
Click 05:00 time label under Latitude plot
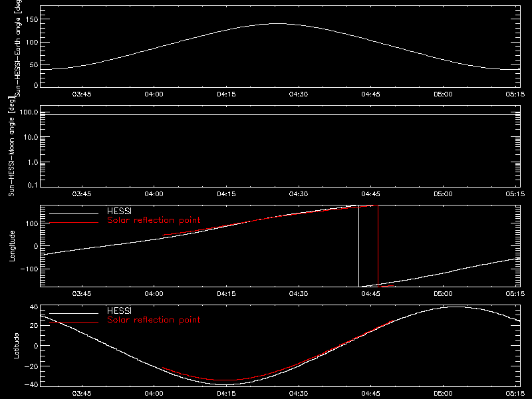(443, 394)
